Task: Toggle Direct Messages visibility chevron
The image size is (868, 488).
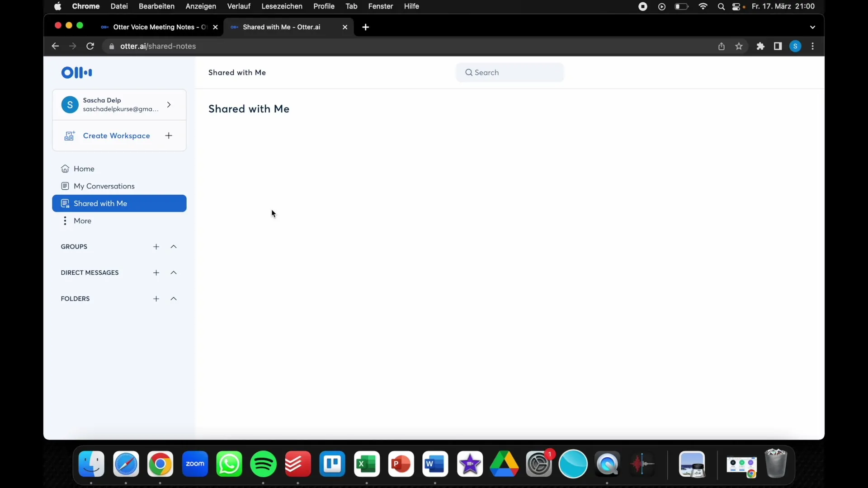Action: (174, 272)
